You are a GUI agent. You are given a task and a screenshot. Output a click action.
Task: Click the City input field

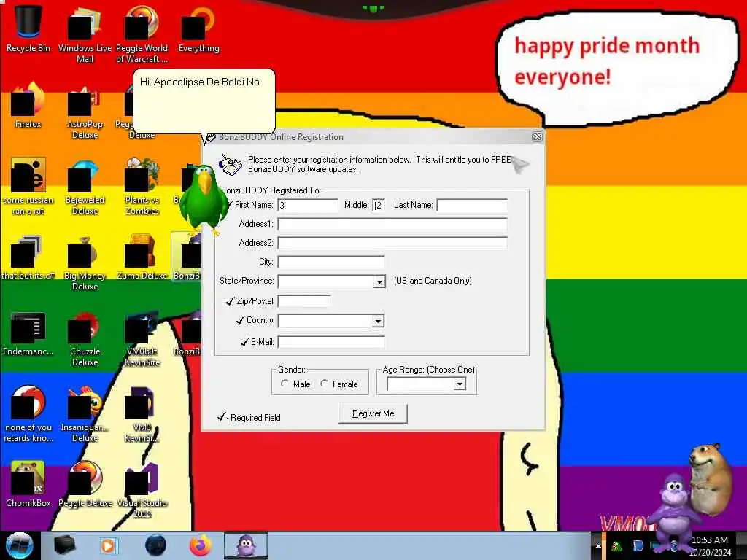[x=331, y=262]
